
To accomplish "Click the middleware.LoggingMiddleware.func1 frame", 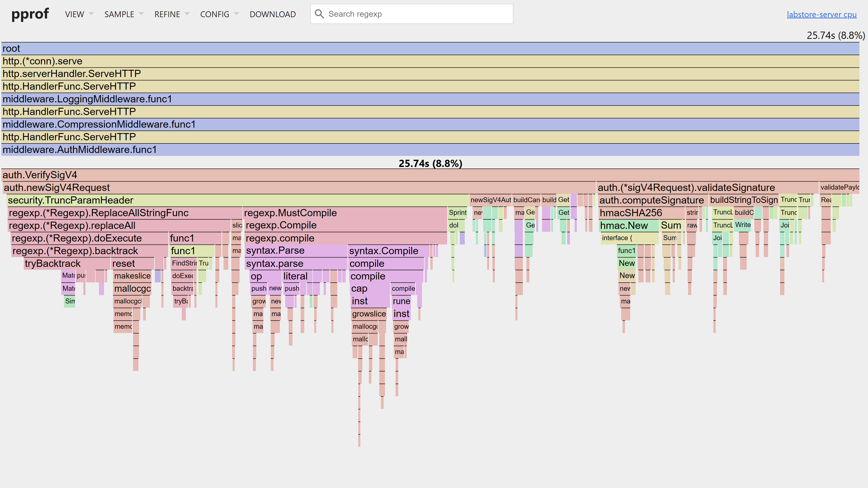I will (x=430, y=99).
